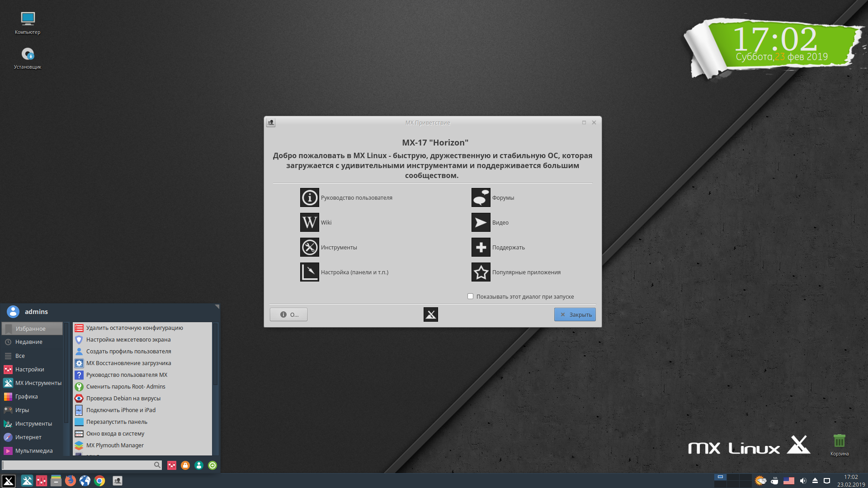
Task: Open Популярные приложения via the star icon
Action: [x=481, y=272]
